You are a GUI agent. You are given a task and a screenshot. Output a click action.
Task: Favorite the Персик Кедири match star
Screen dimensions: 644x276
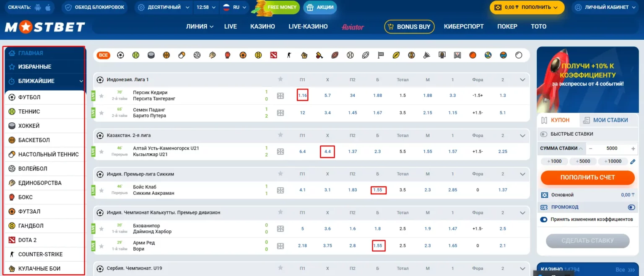point(101,95)
